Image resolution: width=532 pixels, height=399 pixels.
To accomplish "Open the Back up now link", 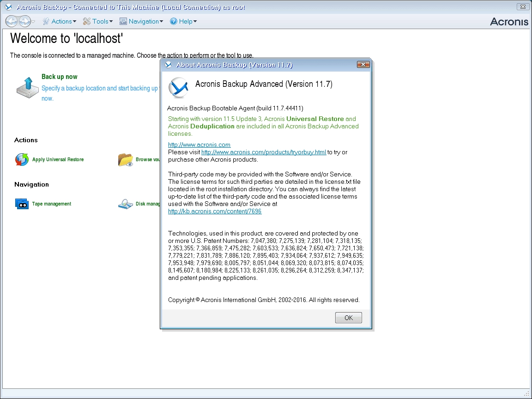I will [x=60, y=77].
